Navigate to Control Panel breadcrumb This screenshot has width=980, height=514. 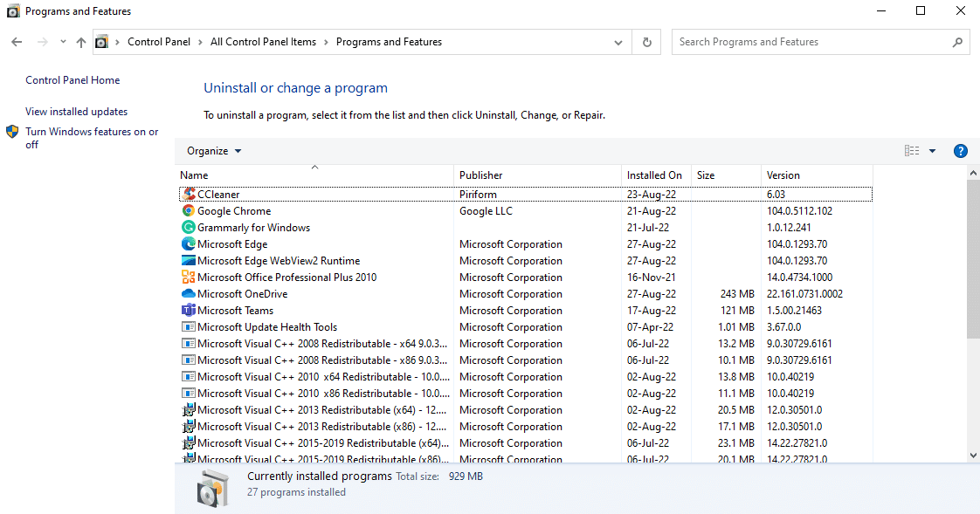[159, 42]
